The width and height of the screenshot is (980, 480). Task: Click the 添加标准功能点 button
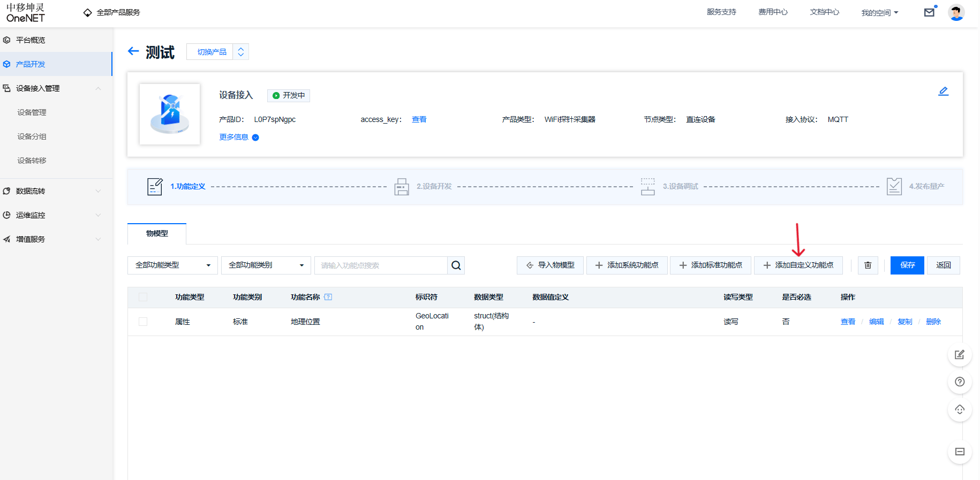coord(711,265)
